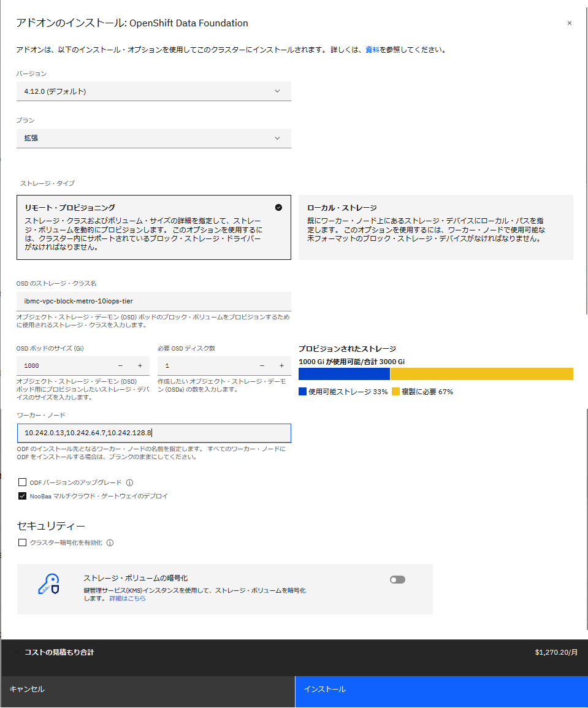Open the version dropdown showing 4.12.0
The width and height of the screenshot is (588, 708).
(x=153, y=91)
